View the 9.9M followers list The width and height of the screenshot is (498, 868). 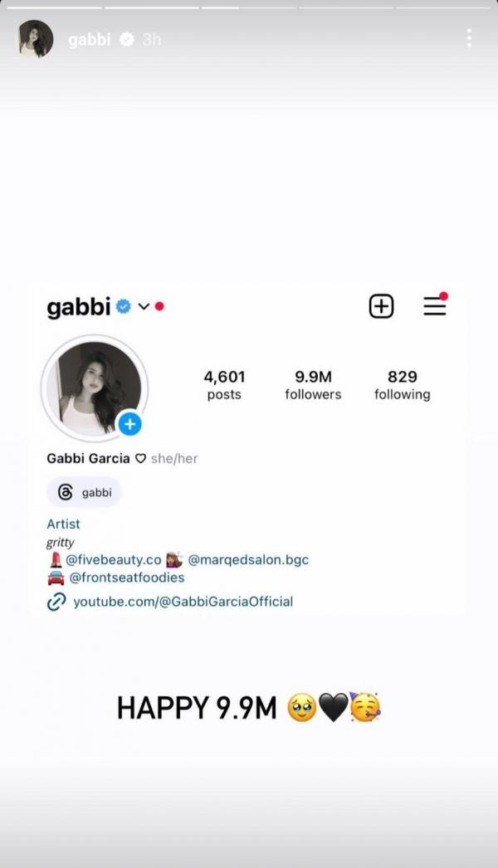313,385
